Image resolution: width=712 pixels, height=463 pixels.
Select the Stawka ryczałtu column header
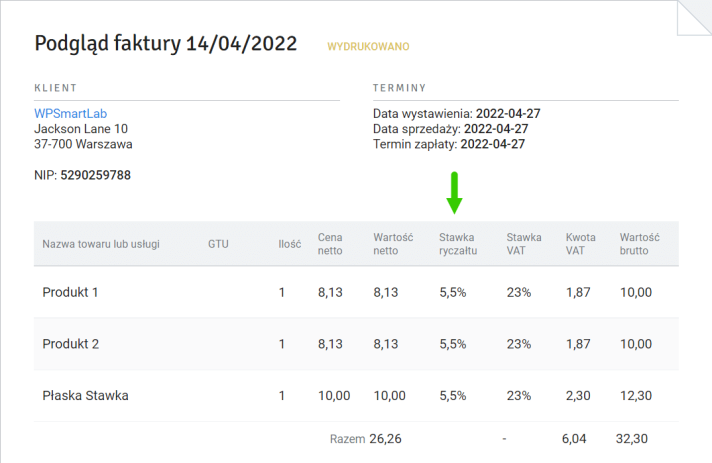tap(458, 244)
